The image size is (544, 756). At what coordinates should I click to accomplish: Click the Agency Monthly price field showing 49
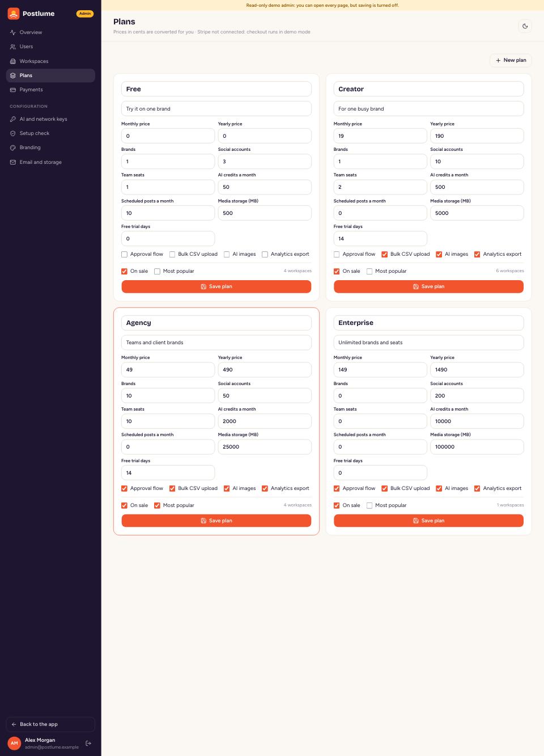[168, 370]
